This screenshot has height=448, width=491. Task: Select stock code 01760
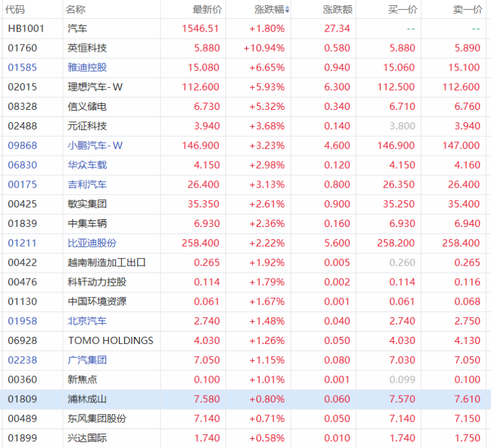[22, 48]
